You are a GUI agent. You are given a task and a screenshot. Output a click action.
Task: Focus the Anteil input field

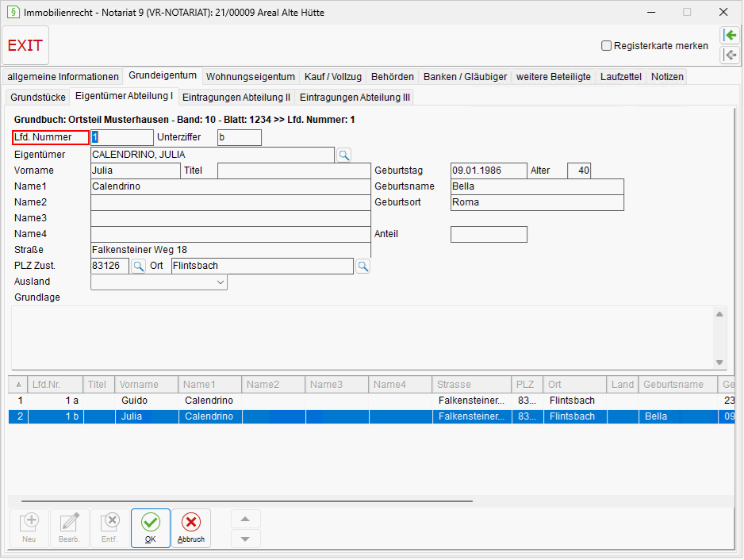click(x=489, y=235)
